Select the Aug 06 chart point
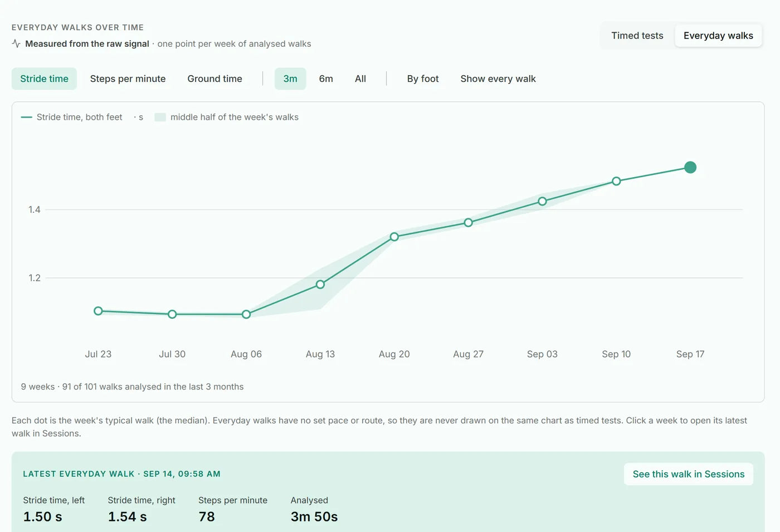 pyautogui.click(x=246, y=314)
